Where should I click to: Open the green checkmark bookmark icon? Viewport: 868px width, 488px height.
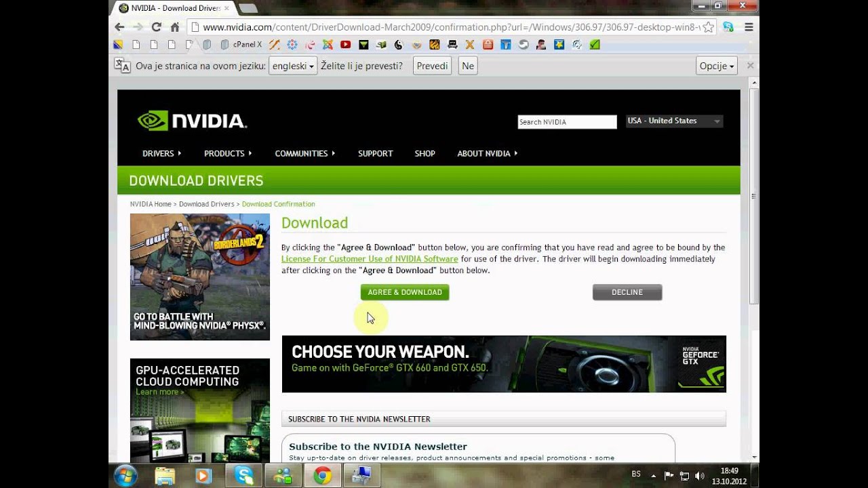(594, 45)
